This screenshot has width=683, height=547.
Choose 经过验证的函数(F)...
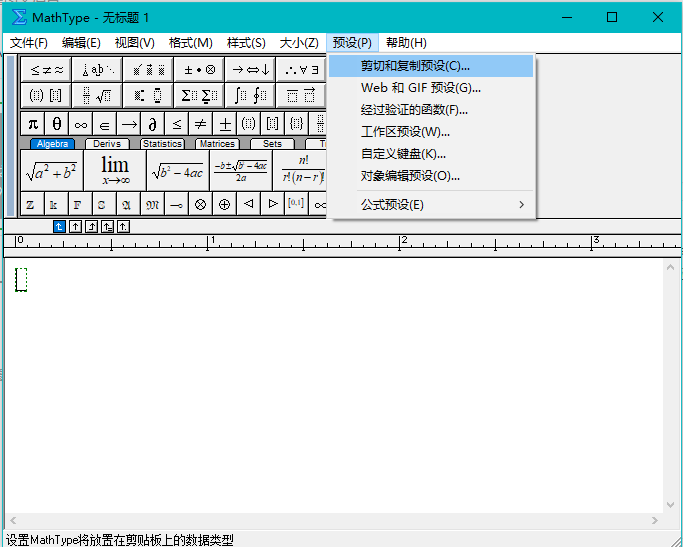(431, 110)
